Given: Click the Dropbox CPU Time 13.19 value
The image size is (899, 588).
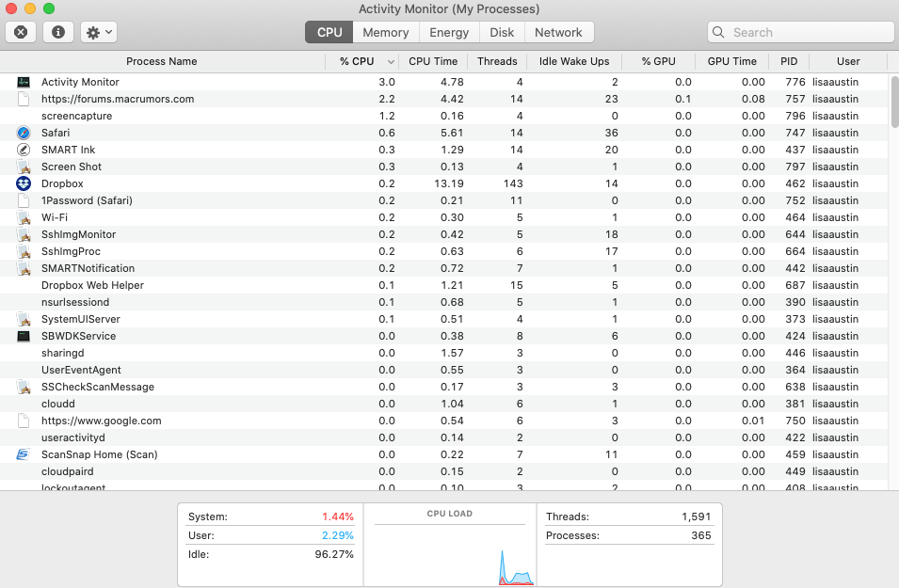Looking at the screenshot, I should point(449,183).
